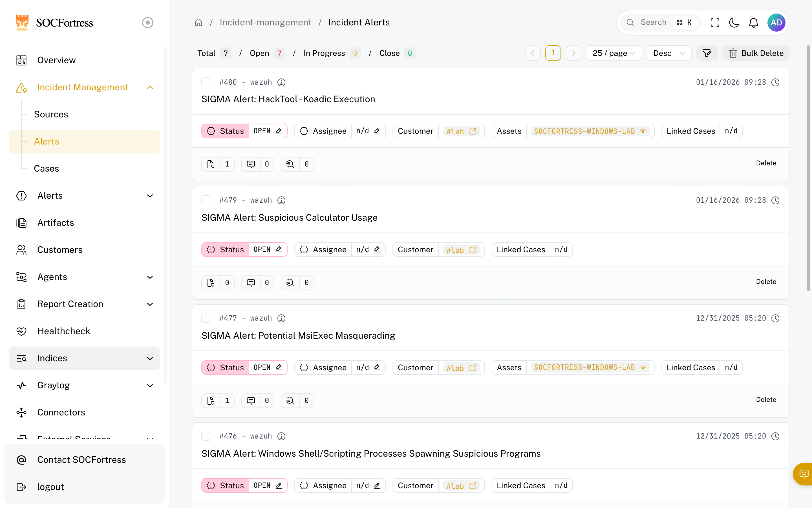Open the Potential MsiExec Masquerading alert title
Viewport: 812px width, 508px height.
(298, 336)
